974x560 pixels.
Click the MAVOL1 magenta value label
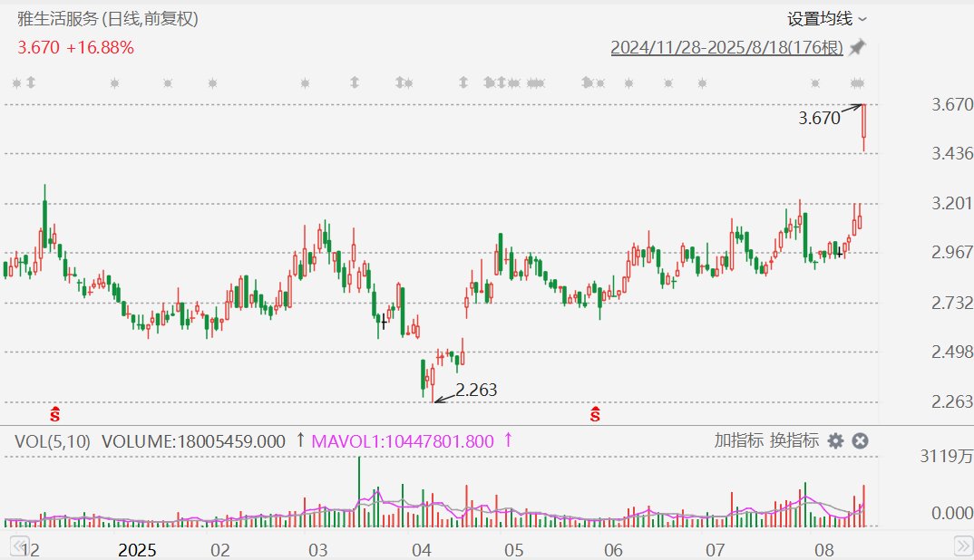pyautogui.click(x=403, y=441)
